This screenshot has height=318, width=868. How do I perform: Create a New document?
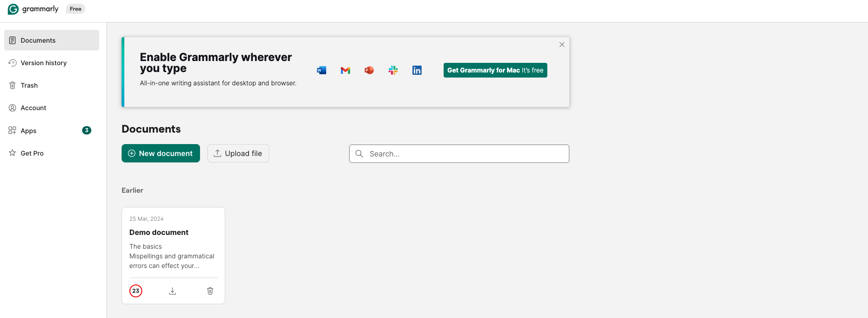pos(161,153)
